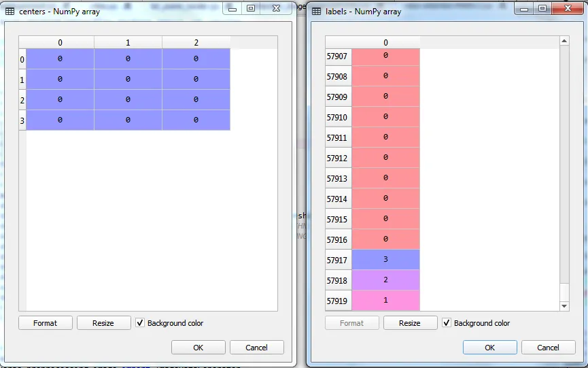Click OK in the labels window
Screen dimensions: 588x368
coord(489,348)
